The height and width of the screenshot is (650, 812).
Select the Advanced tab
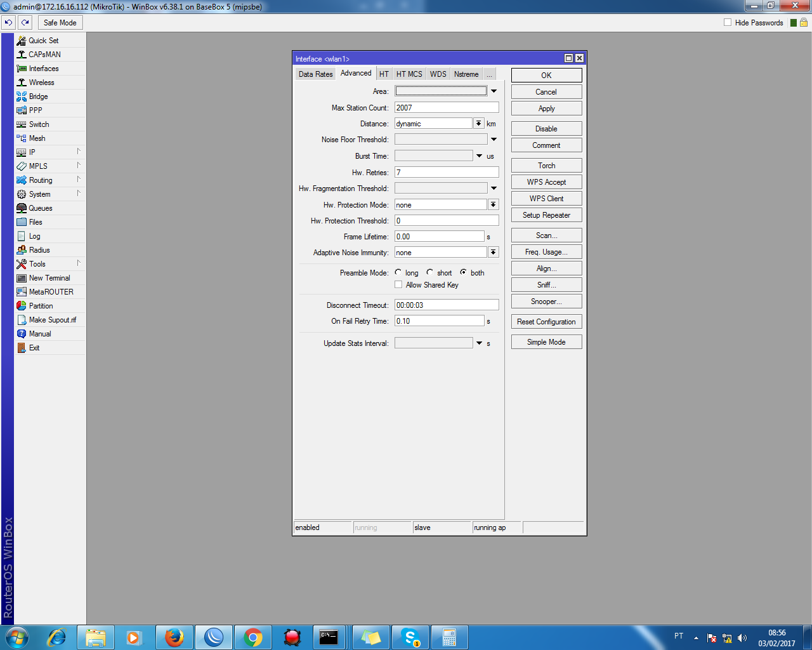click(x=356, y=73)
